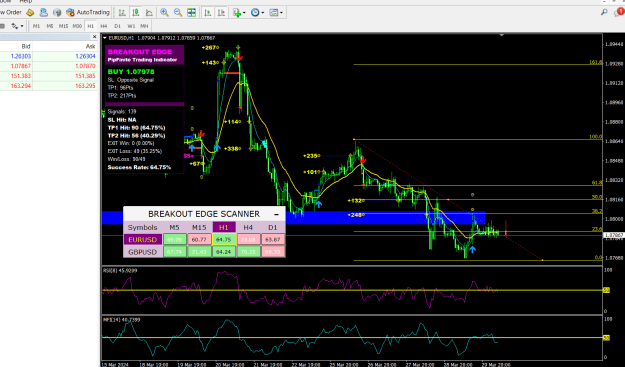The width and height of the screenshot is (625, 367).
Task: Expand the line studies dropdown arrow
Action: point(22,26)
